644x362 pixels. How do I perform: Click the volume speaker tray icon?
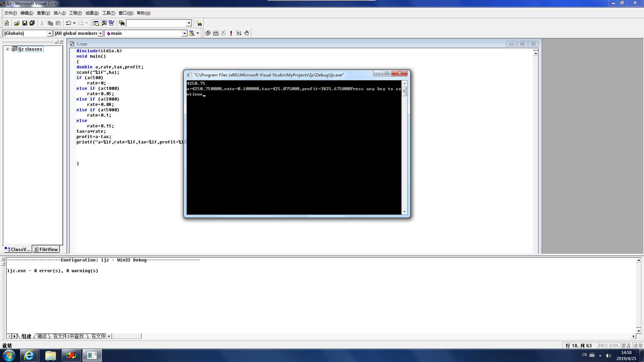pyautogui.click(x=608, y=355)
